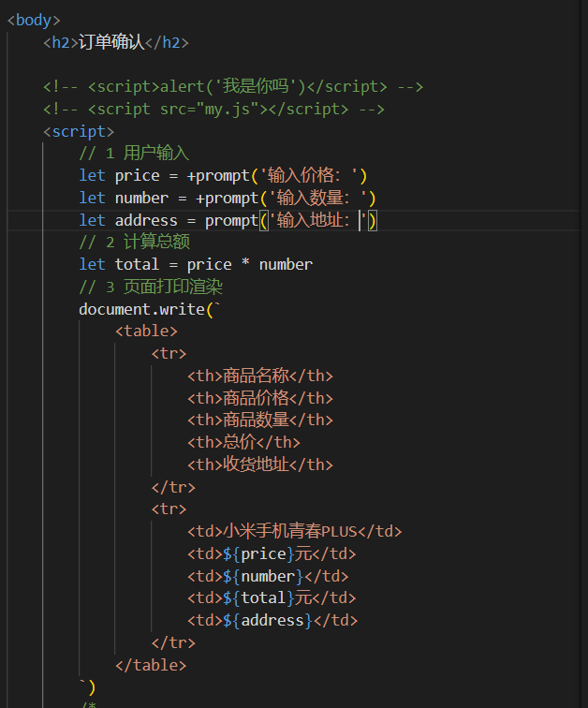588x708 pixels.
Task: Click the td 小米手机青春PLUS line
Action: tap(294, 531)
